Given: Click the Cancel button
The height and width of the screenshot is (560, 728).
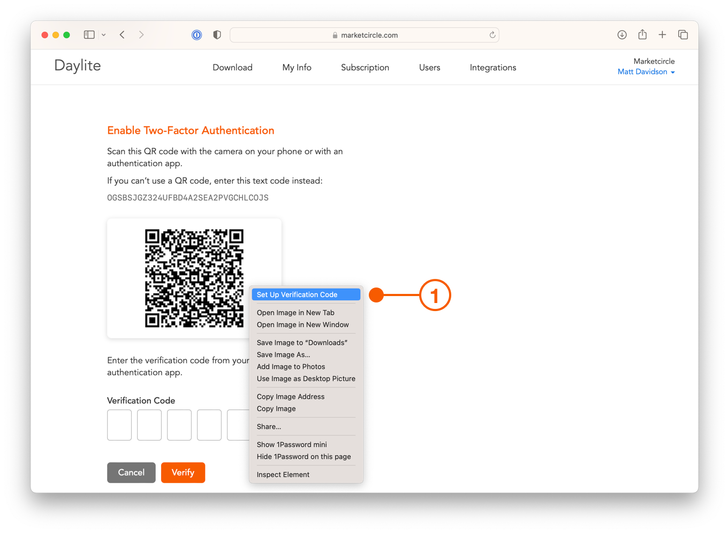Looking at the screenshot, I should 131,473.
